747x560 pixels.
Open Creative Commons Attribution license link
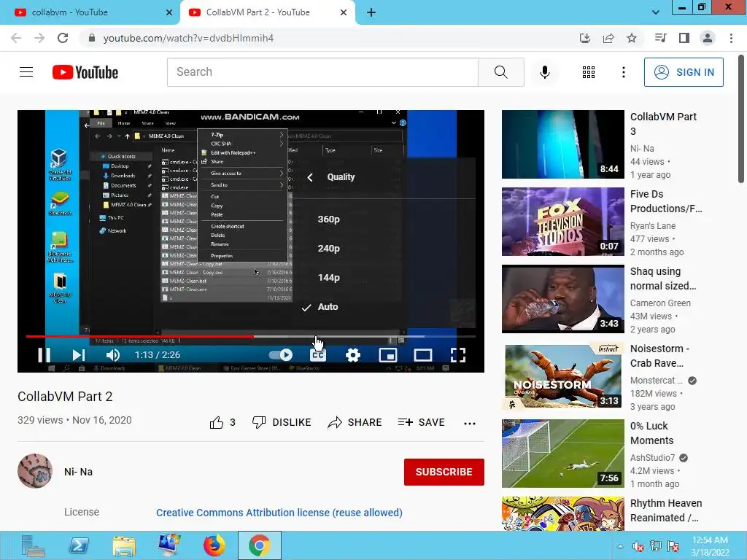[279, 513]
